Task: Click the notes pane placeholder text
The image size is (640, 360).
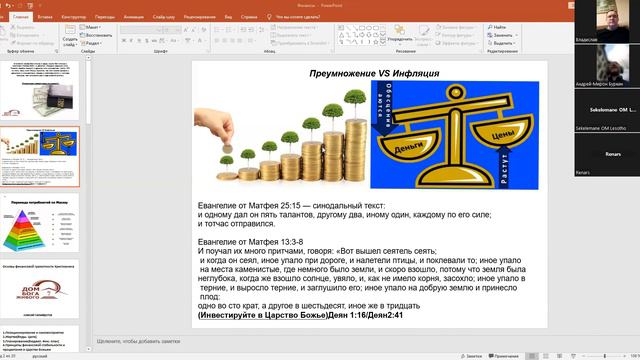Action: [138, 341]
